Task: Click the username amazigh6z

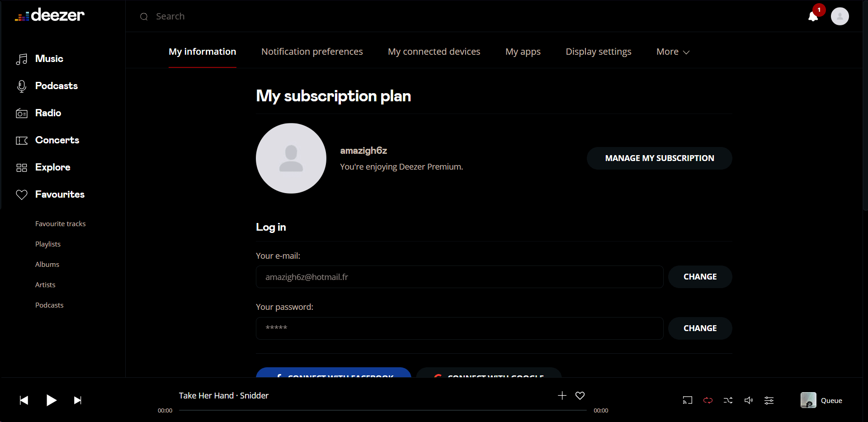Action: click(x=363, y=151)
